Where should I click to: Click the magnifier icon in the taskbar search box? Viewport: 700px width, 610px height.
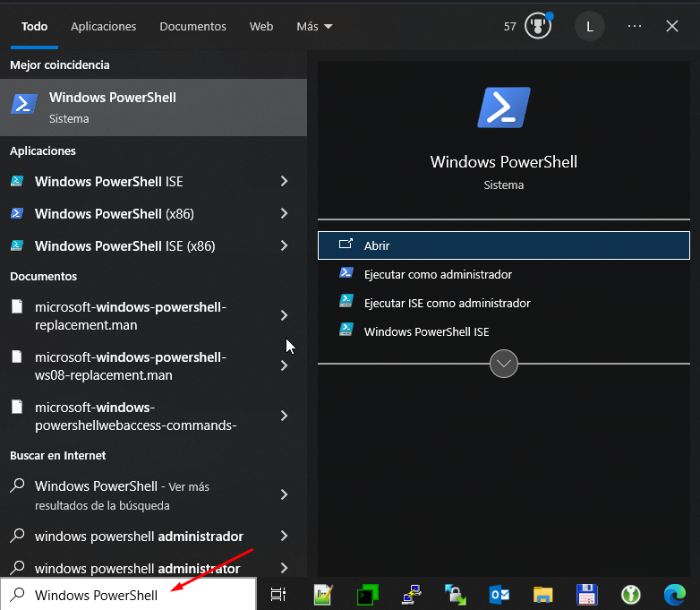coord(17,595)
